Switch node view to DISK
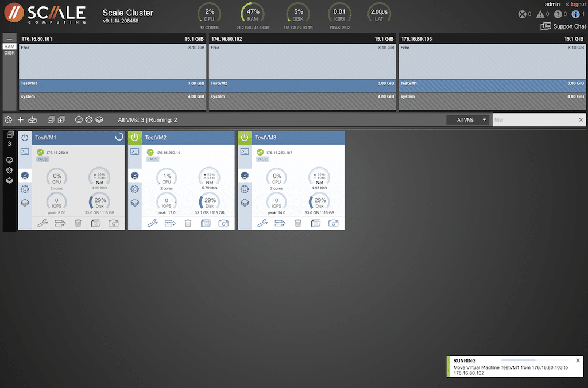The width and height of the screenshot is (588, 388). click(9, 53)
